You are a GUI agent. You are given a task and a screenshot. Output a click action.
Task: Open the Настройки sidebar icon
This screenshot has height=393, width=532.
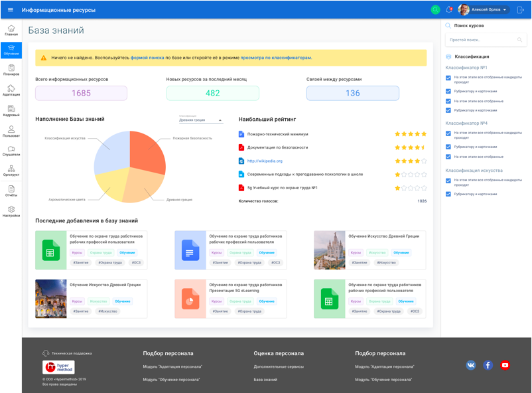(10, 210)
